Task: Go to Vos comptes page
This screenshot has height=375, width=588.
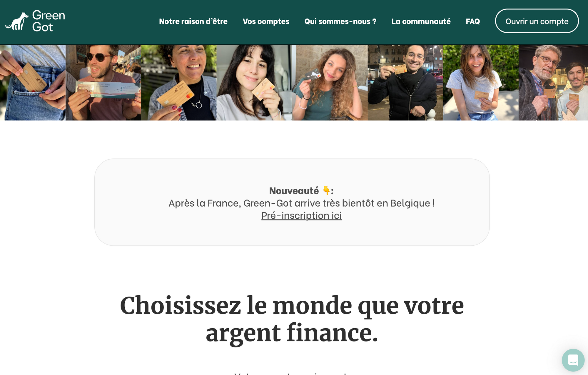Action: coord(266,21)
